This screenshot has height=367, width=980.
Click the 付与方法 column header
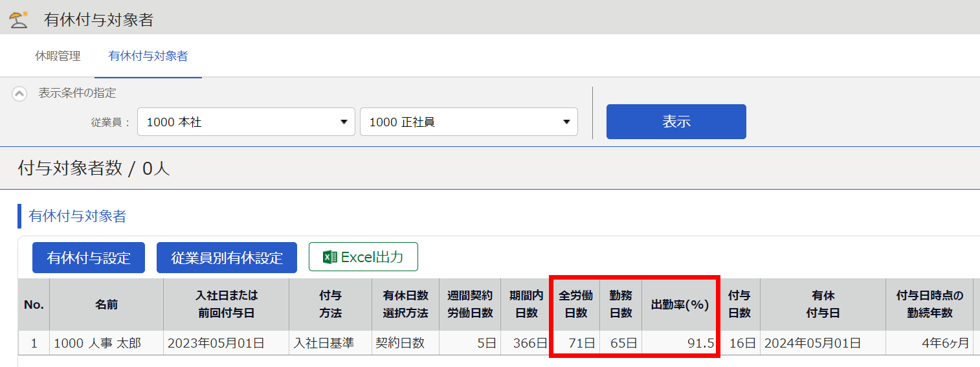pos(331,304)
